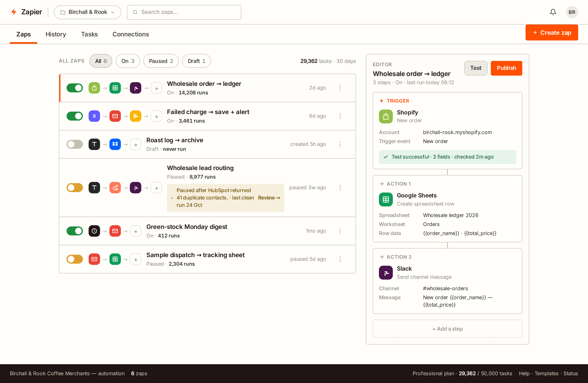Resume Sample dispatch → tracking sheet toggle
588x383 pixels.
75,259
